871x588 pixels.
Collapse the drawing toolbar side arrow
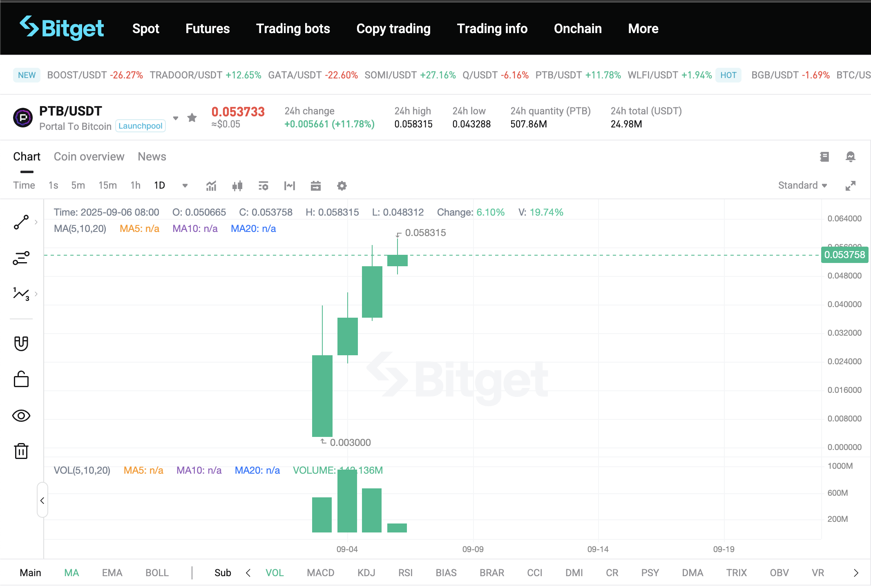coord(42,501)
